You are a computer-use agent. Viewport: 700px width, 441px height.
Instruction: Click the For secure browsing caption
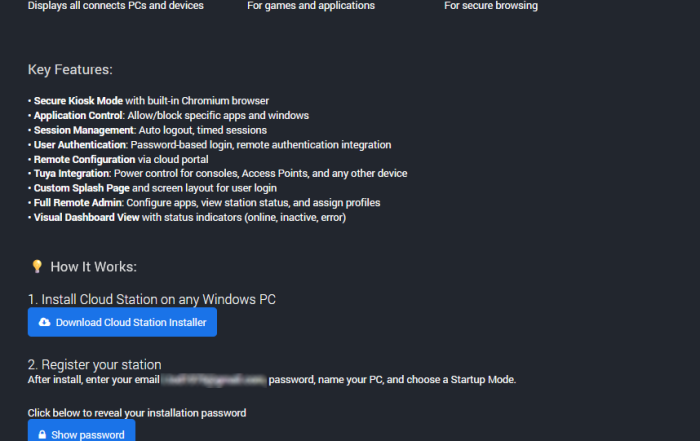(491, 6)
